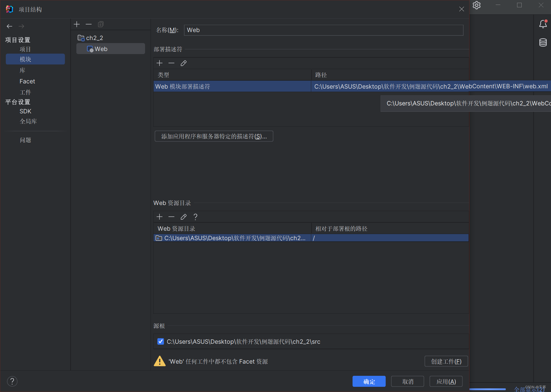Click the relative deployment path '/' cell

coord(390,238)
